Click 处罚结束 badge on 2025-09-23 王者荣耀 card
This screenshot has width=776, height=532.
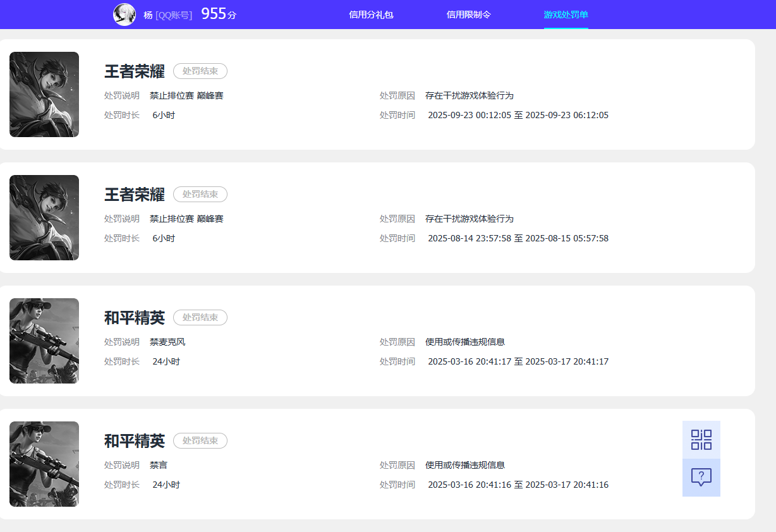[200, 71]
